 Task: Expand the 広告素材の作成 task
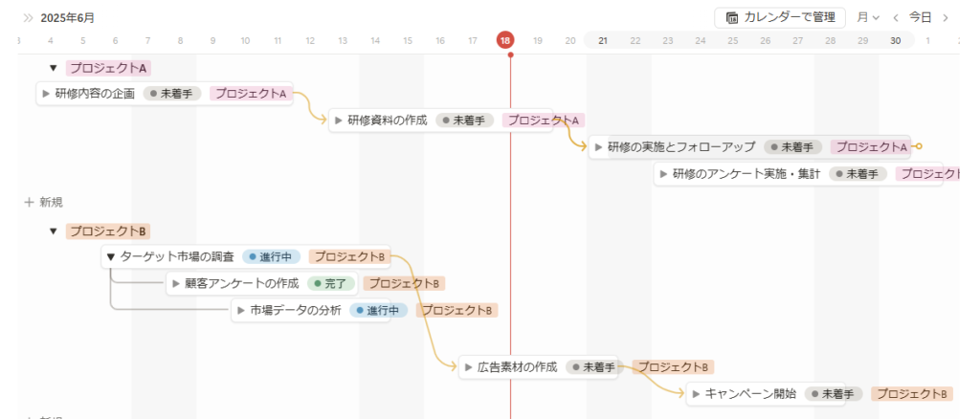468,367
